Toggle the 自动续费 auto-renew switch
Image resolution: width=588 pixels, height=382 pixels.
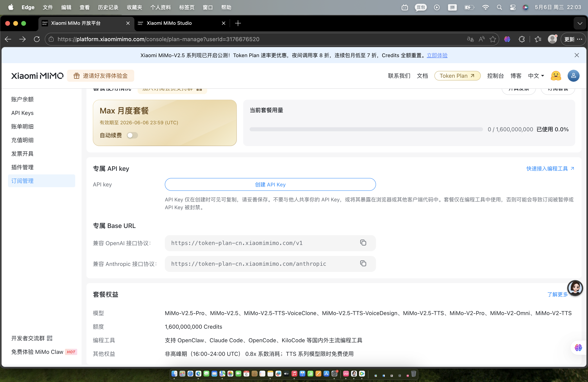click(x=132, y=135)
